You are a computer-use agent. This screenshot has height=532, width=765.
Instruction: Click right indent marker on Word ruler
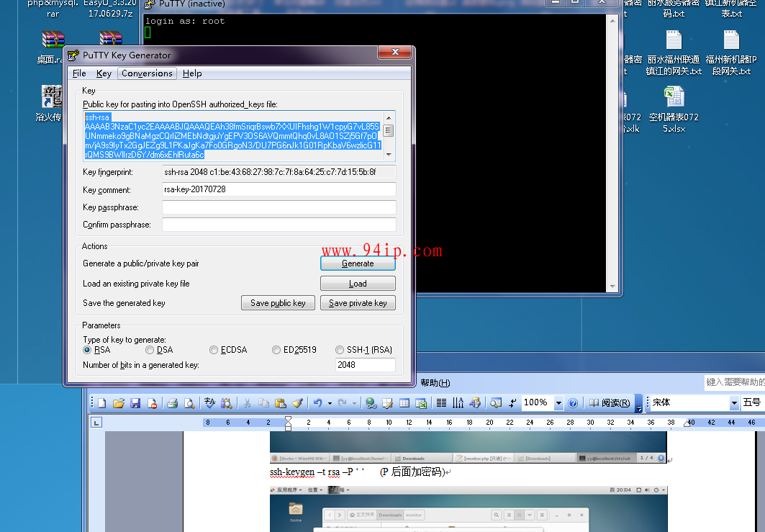click(x=687, y=423)
